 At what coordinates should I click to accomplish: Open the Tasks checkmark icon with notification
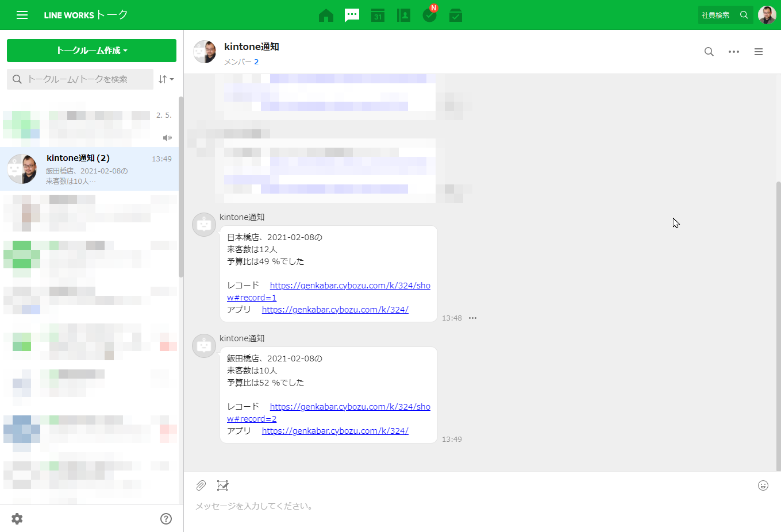429,16
